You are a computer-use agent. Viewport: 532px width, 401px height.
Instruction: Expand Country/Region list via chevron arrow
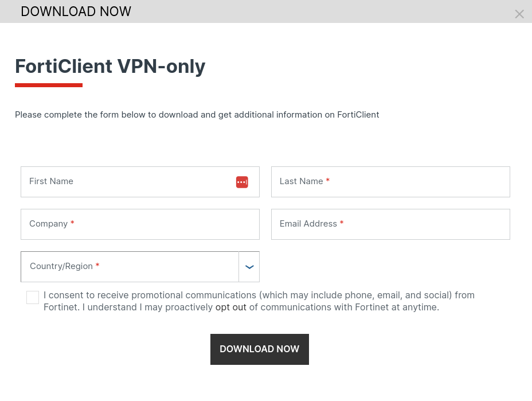point(249,267)
